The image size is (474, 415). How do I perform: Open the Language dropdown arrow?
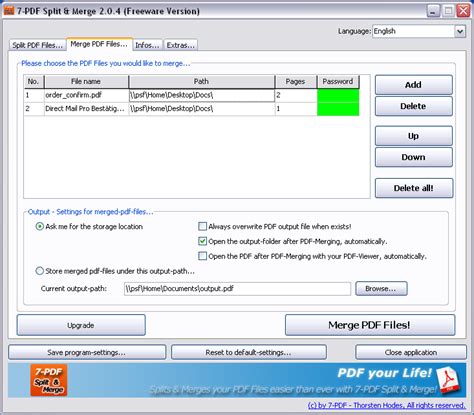point(460,31)
